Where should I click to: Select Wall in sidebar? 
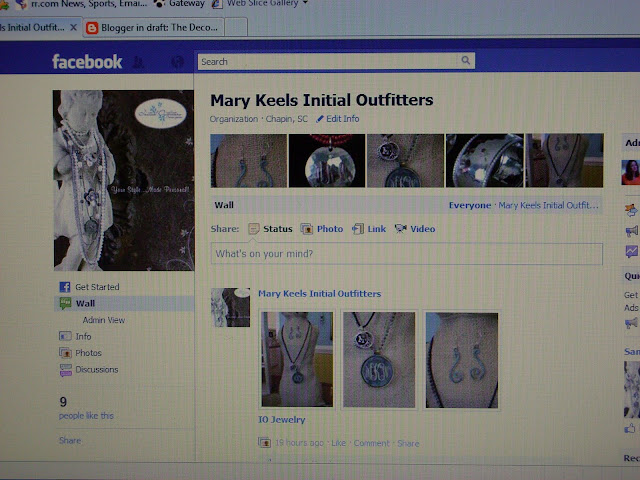pos(85,303)
